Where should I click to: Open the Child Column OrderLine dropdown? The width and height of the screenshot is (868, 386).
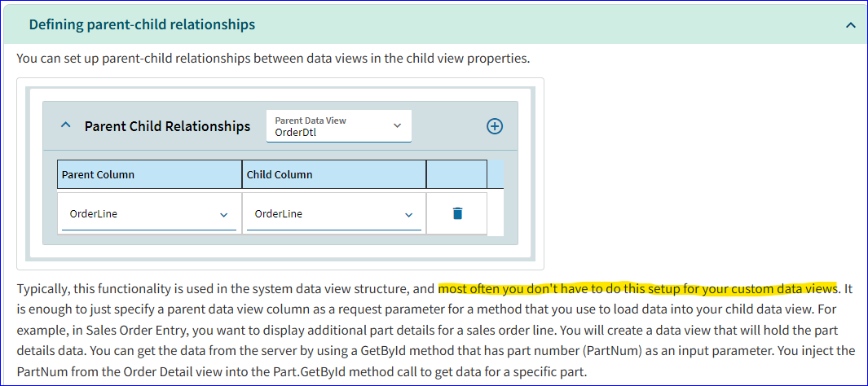click(x=334, y=214)
